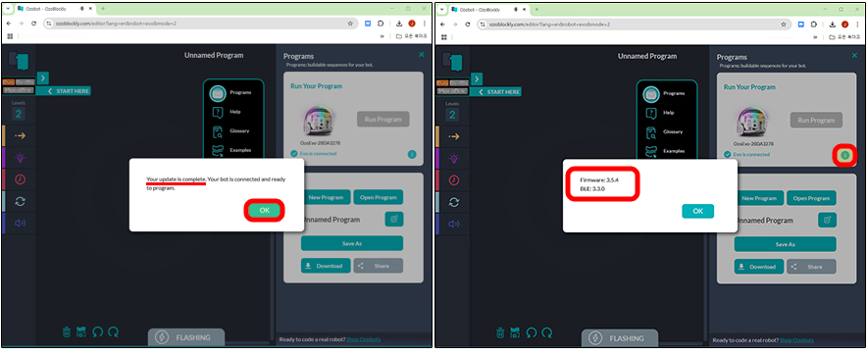Click the trash delete icon in right window

click(500, 332)
